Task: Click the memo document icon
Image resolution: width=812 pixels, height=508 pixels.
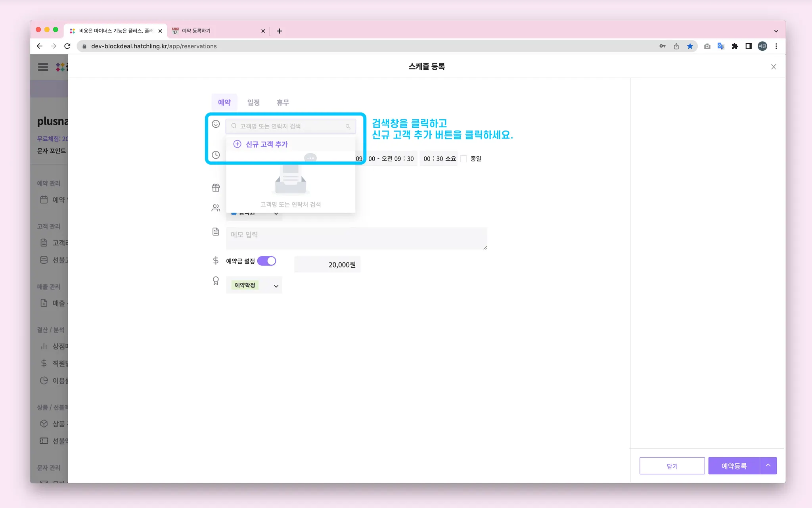Action: click(x=216, y=232)
